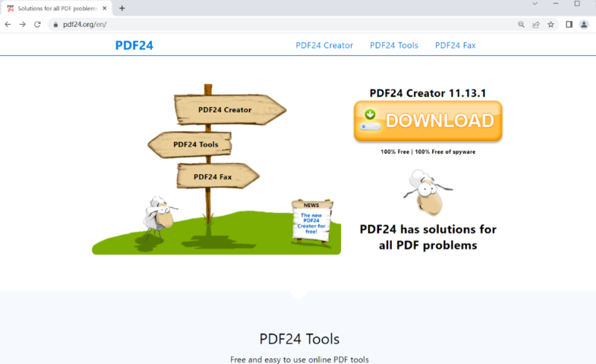Viewport: 596px width, 364px height.
Task: Open the NEWS board about new PDF24 Creator
Action: [x=312, y=220]
